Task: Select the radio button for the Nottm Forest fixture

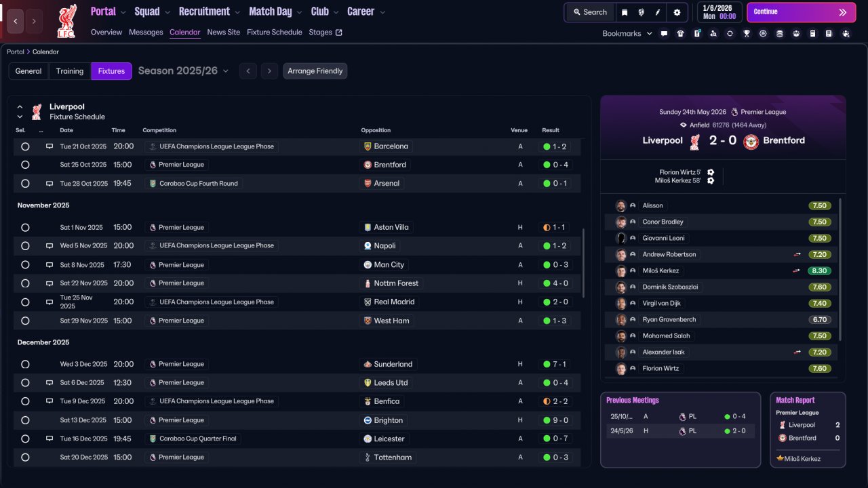Action: [25, 283]
